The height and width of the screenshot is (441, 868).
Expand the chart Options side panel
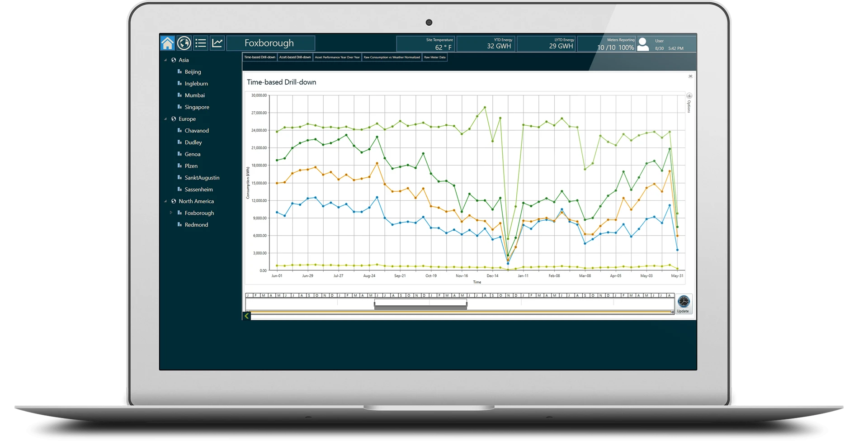689,96
